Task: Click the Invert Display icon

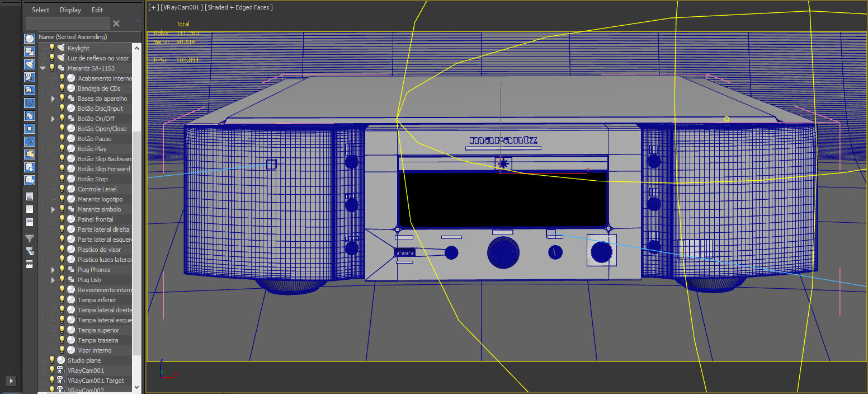Action: 30,222
